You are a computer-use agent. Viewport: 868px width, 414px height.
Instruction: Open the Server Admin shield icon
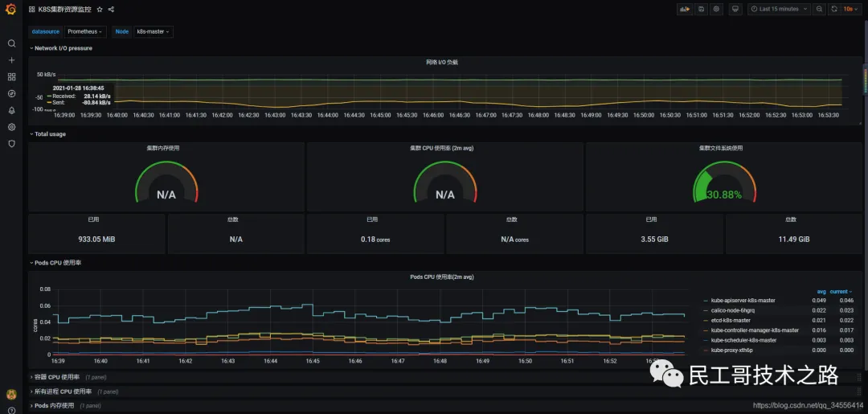click(11, 143)
